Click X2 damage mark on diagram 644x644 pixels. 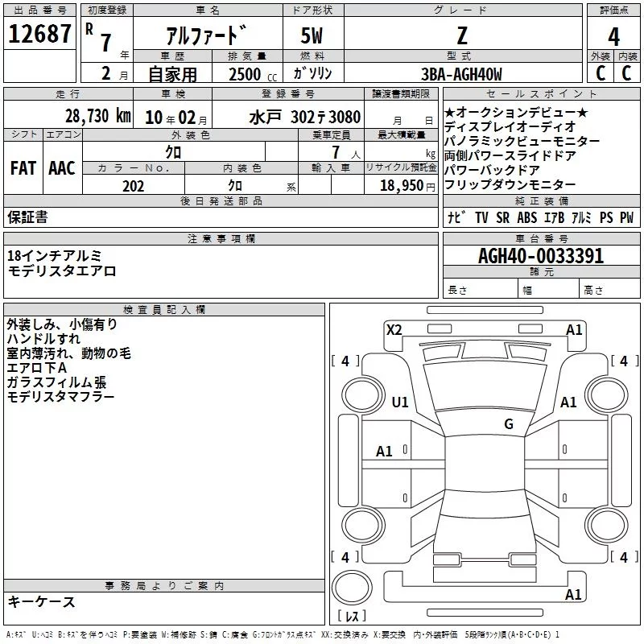point(394,330)
